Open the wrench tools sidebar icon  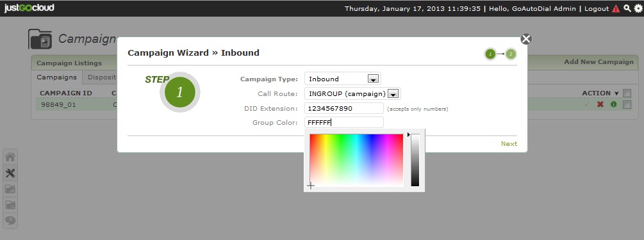10,173
